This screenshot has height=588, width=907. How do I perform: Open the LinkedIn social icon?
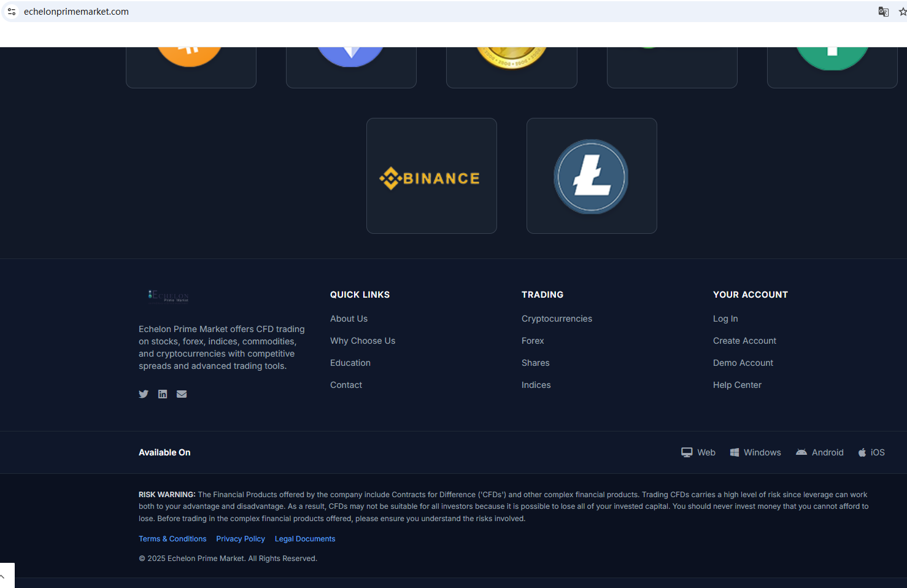[163, 394]
